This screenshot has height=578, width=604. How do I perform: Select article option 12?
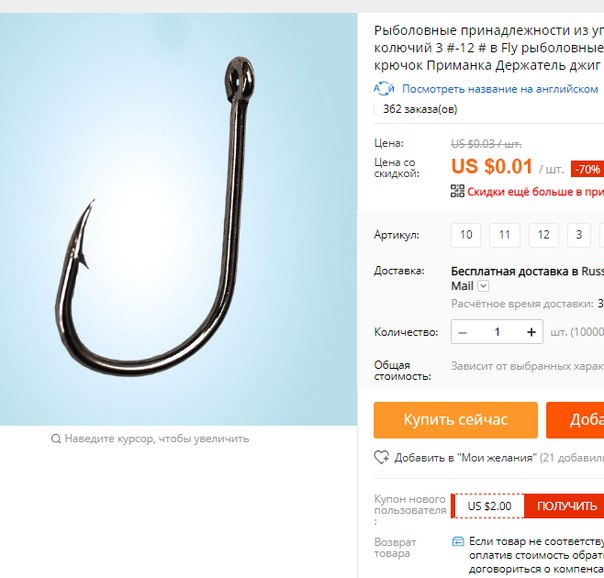[x=544, y=235]
